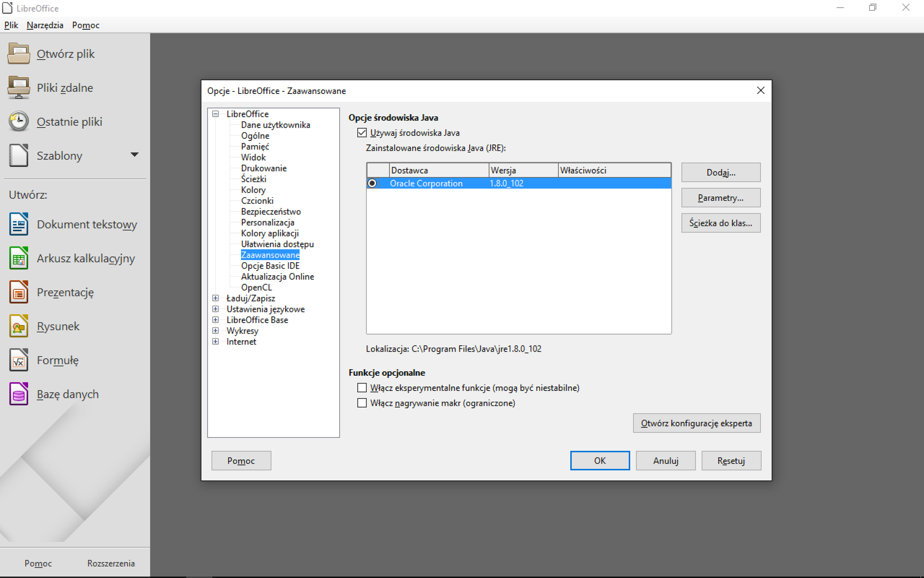924x578 pixels.
Task: Click the Wersja column header
Action: 523,170
